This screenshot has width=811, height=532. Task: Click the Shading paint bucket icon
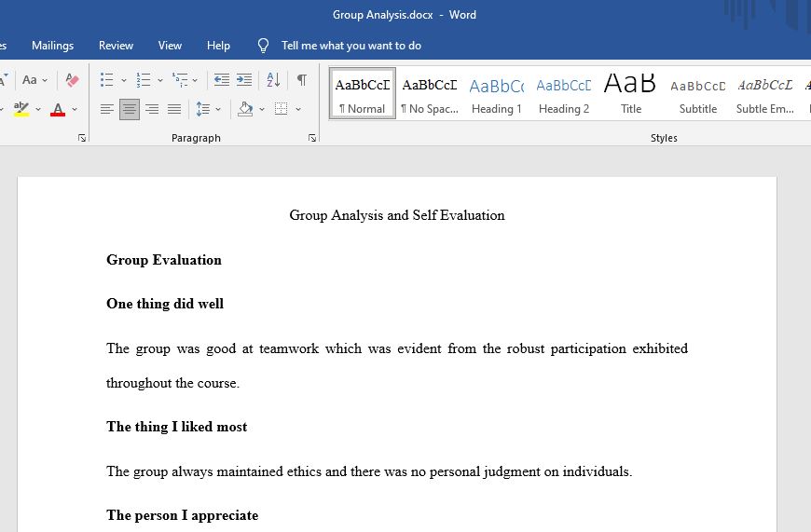pos(245,109)
